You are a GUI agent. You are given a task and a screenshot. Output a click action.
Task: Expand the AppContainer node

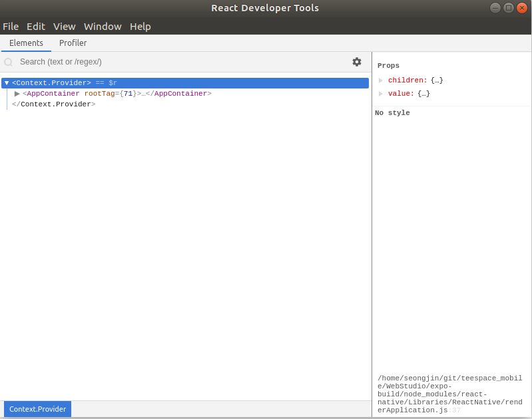[17, 94]
